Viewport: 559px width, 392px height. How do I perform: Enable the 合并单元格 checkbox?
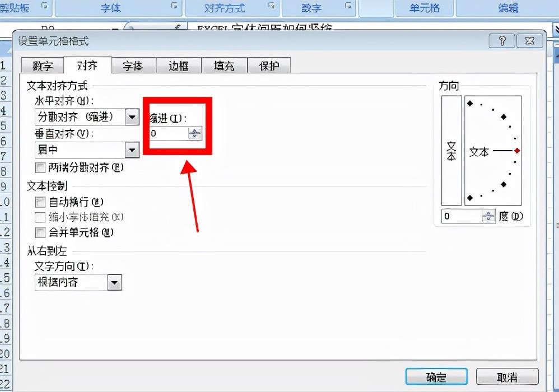(x=40, y=232)
